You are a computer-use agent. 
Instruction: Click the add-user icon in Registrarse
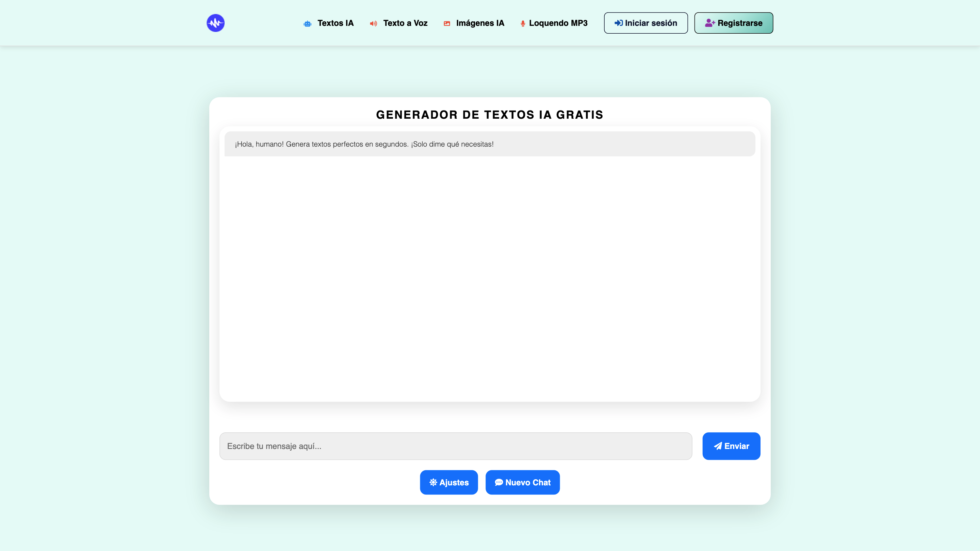pyautogui.click(x=709, y=23)
